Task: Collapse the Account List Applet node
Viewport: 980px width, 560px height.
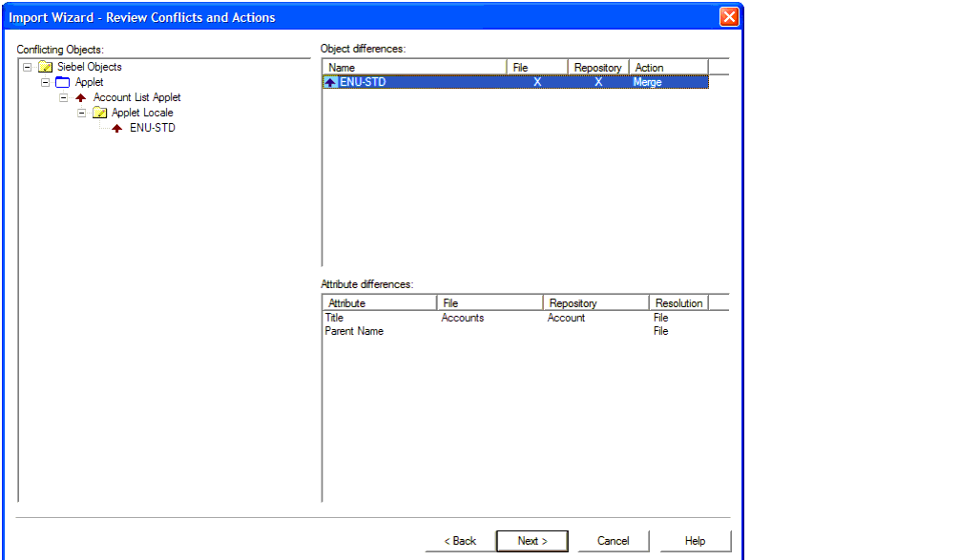Action: click(63, 97)
